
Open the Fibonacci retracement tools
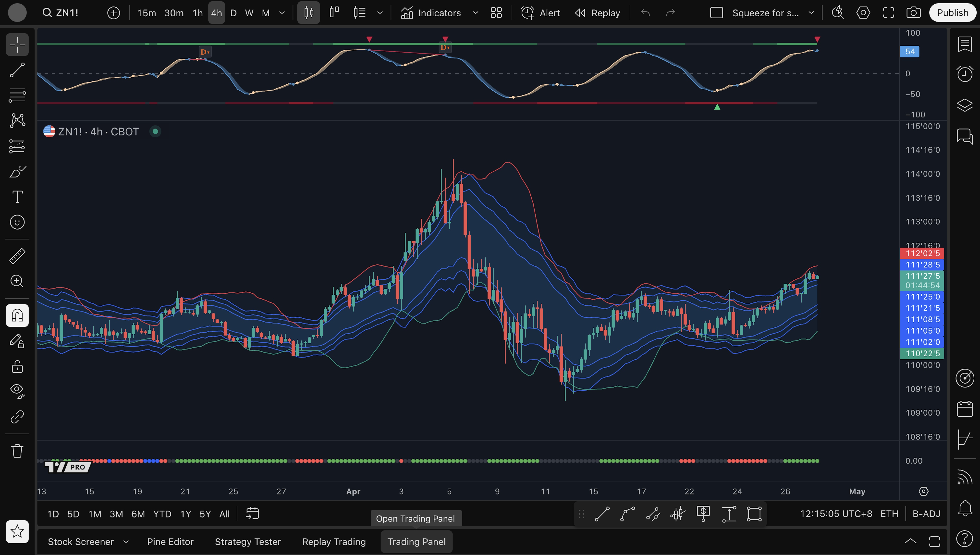tap(17, 95)
